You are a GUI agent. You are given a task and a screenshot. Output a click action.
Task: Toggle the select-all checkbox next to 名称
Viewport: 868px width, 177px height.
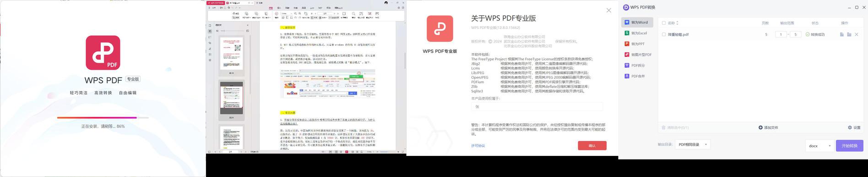click(664, 23)
